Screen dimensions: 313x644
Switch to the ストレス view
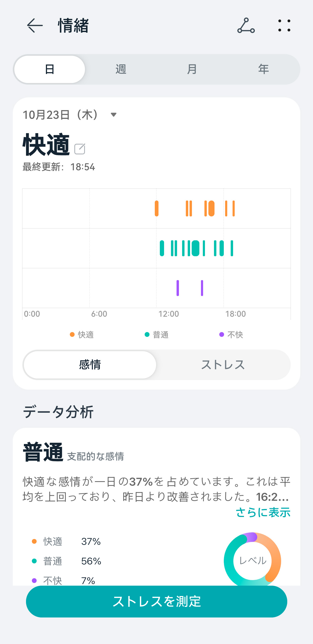tap(223, 365)
